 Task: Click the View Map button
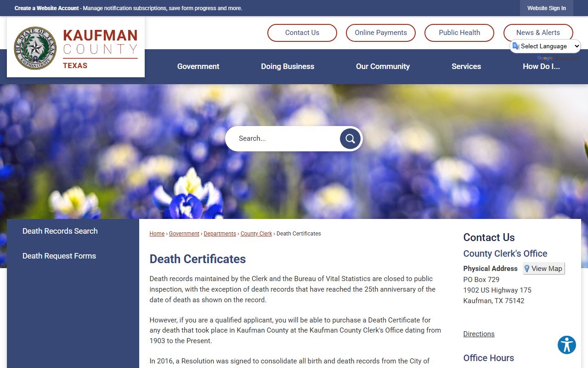pyautogui.click(x=544, y=269)
